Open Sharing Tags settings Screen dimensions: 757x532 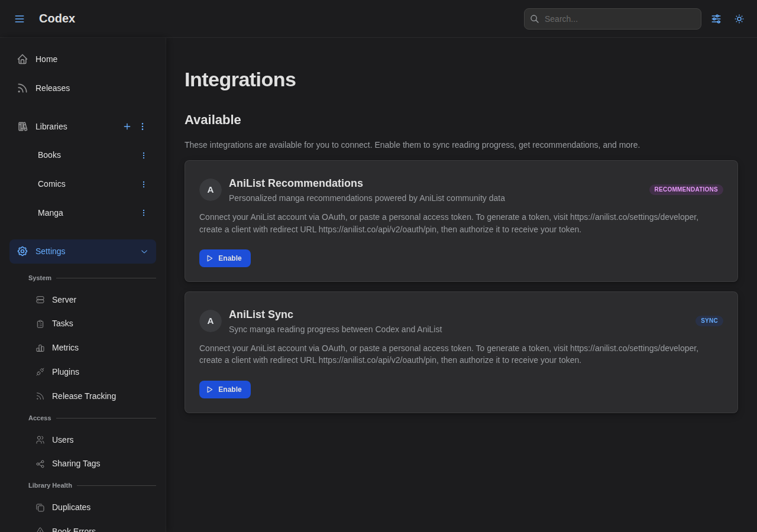[92, 464]
